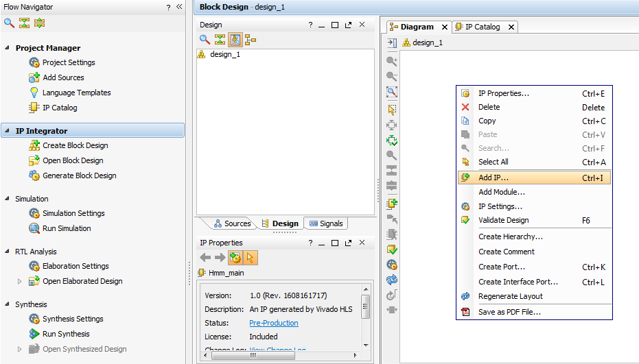Choose IP Properties from context menu
The height and width of the screenshot is (364, 639).
(x=534, y=94)
